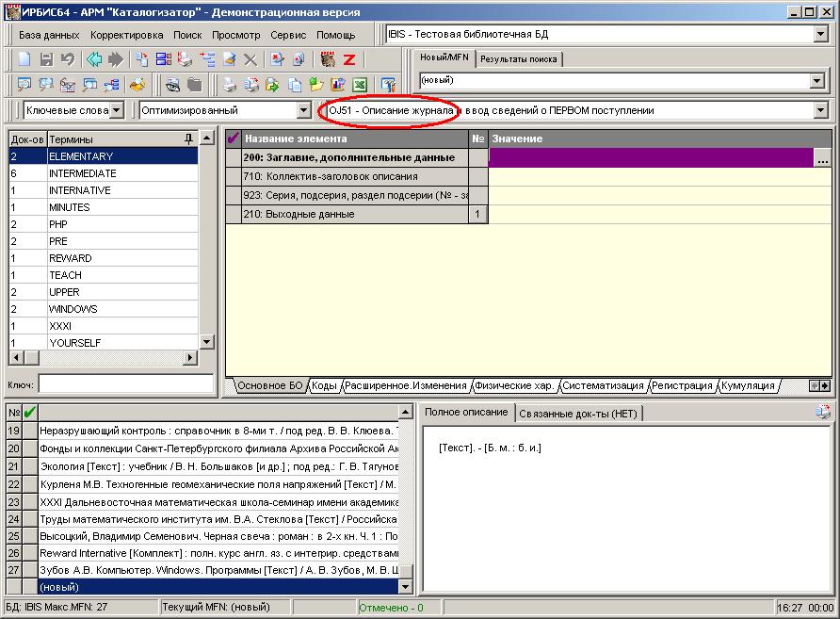This screenshot has height=619, width=840.
Task: Click scroll down arrow of terms list
Action: click(207, 341)
